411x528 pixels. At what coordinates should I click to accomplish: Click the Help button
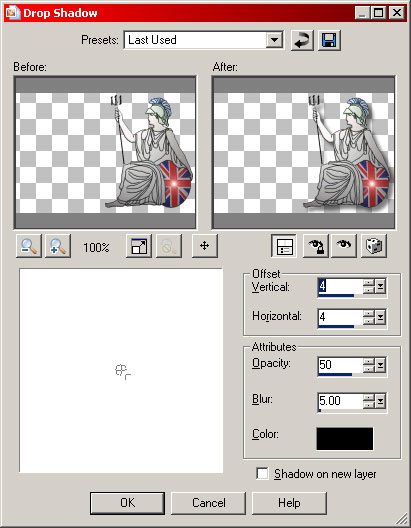tap(289, 503)
